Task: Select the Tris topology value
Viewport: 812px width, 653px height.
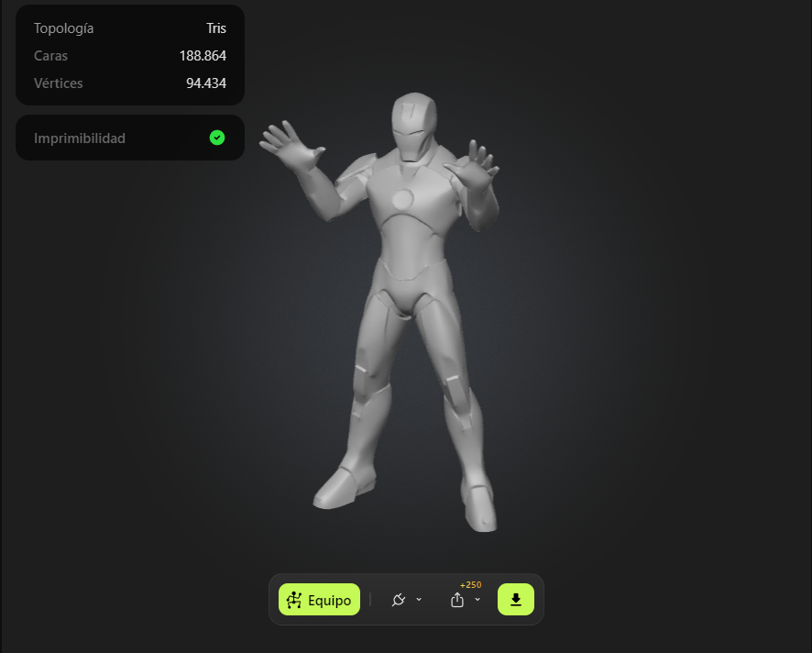Action: point(216,28)
